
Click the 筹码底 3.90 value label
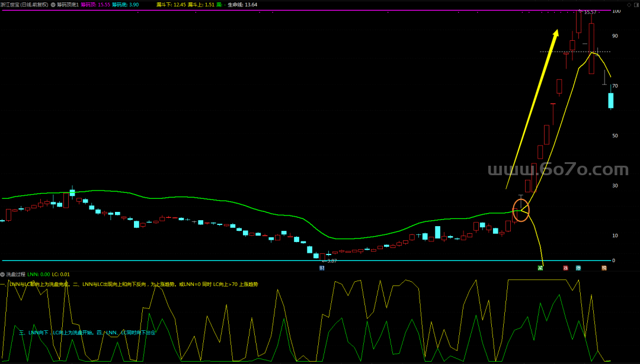[x=125, y=4]
